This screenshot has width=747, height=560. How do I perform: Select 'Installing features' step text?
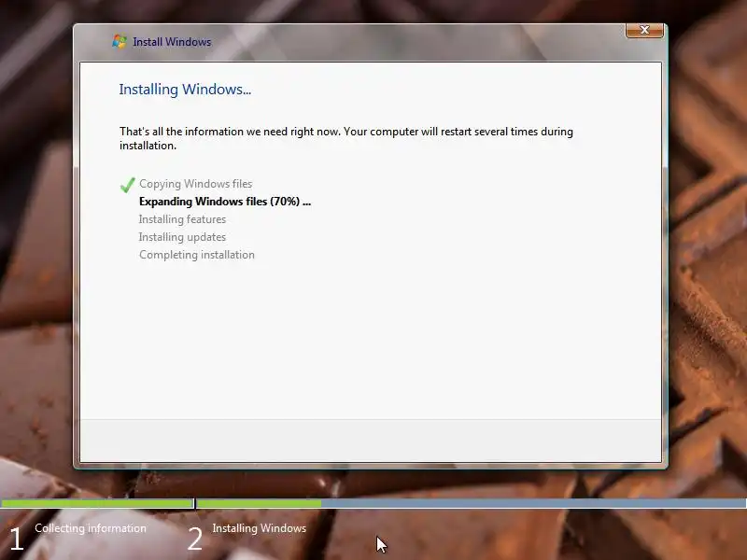182,219
